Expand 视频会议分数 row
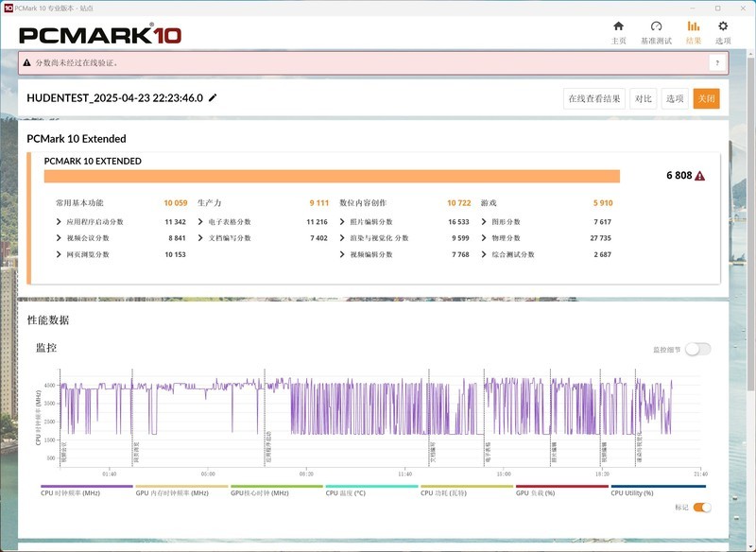This screenshot has height=552, width=756. point(59,238)
